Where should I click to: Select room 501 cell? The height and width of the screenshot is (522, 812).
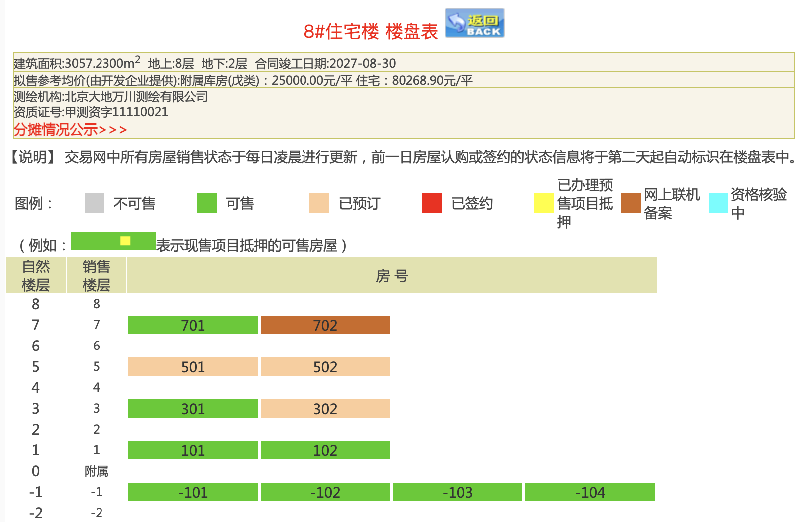tap(193, 367)
